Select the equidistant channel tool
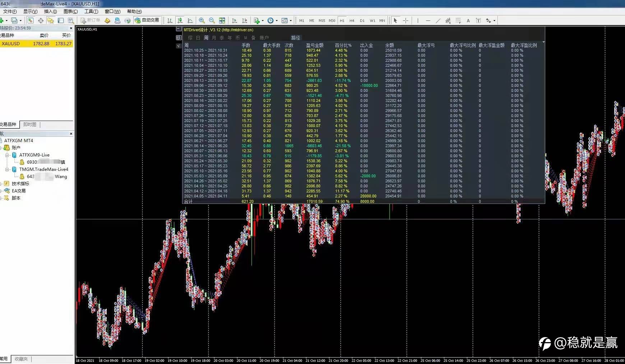 [x=448, y=20]
